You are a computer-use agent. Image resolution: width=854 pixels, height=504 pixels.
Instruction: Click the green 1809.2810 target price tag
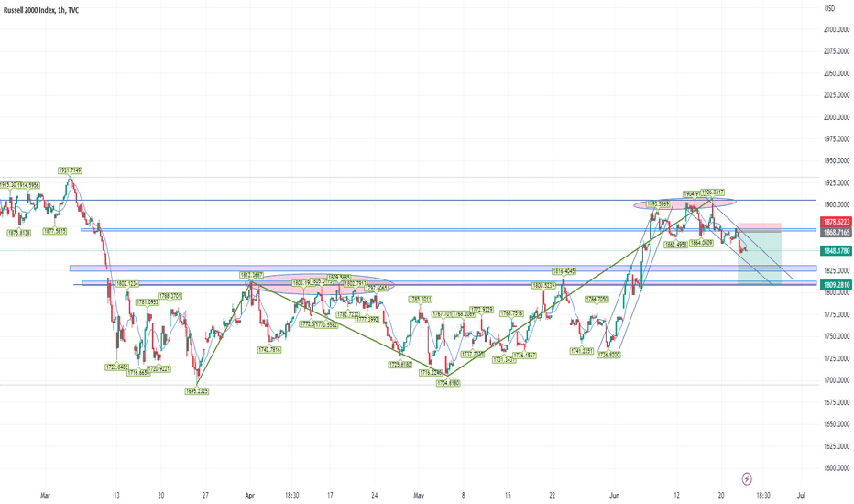[x=836, y=284]
